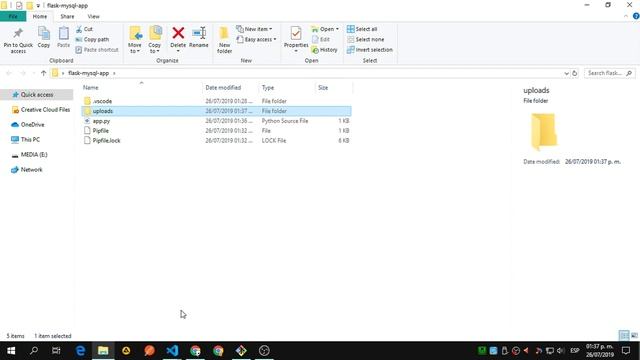
Task: Open the Copy to dropdown
Action: [155, 40]
